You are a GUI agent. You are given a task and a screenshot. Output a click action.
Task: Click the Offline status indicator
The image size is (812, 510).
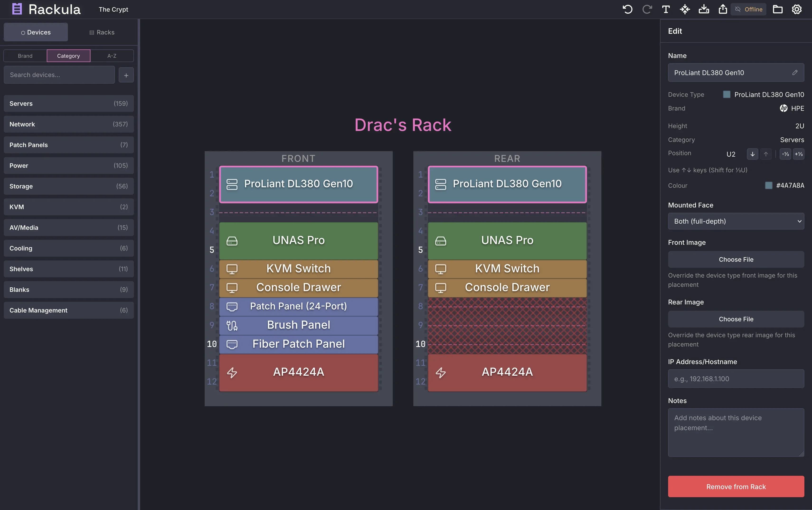[749, 9]
